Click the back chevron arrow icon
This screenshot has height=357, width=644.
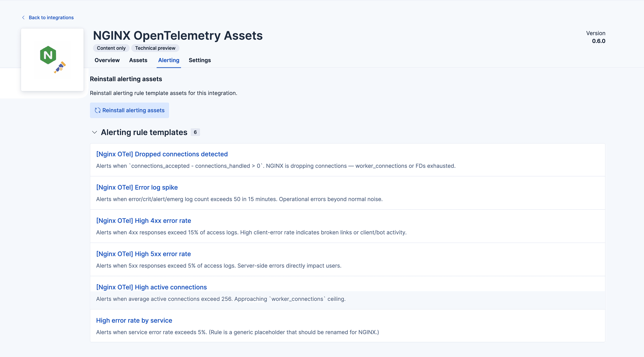tap(23, 17)
